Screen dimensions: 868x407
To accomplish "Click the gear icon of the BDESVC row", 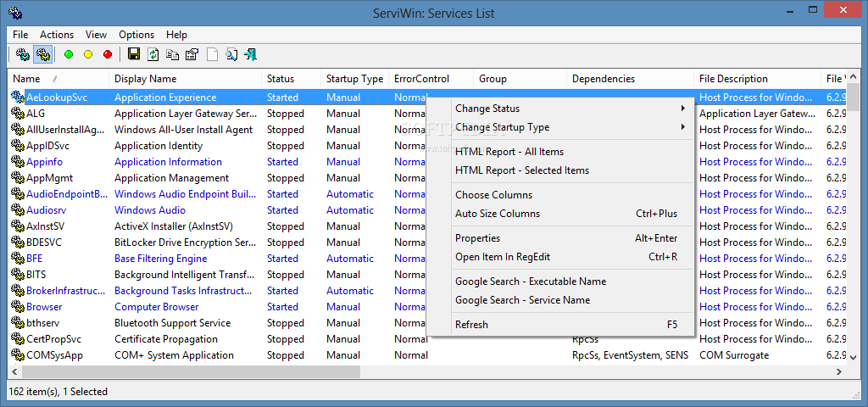I will [18, 242].
